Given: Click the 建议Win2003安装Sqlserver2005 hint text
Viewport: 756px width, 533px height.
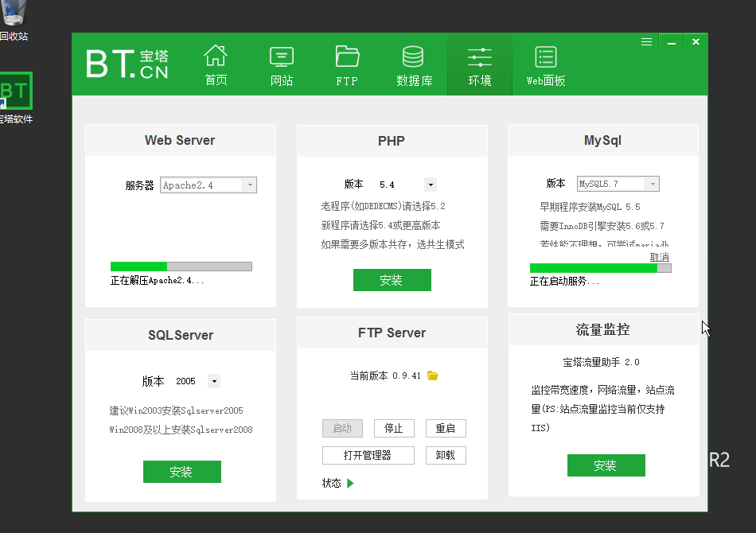Looking at the screenshot, I should click(x=177, y=410).
